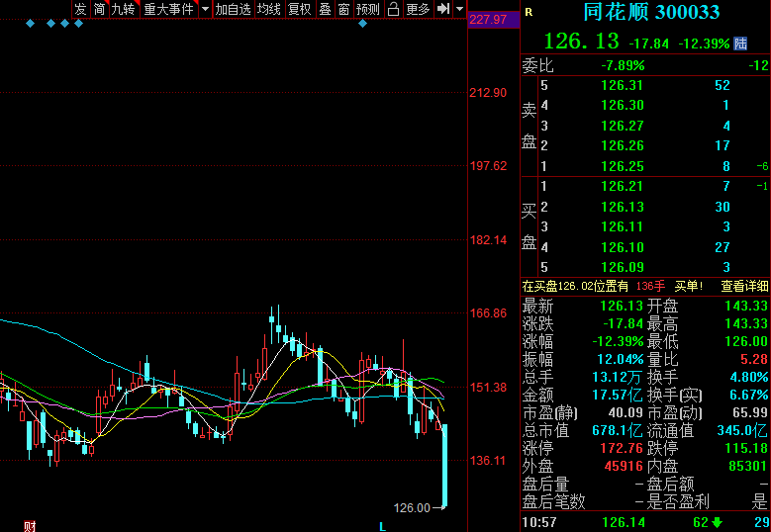Open the dropdown arrow at toolbar end
The width and height of the screenshot is (771, 532).
point(460,9)
